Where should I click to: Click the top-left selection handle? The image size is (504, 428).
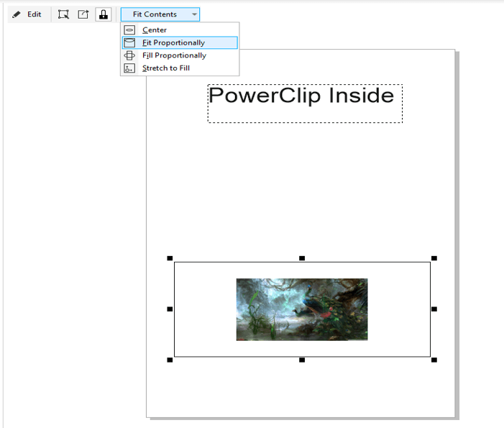[x=170, y=258]
